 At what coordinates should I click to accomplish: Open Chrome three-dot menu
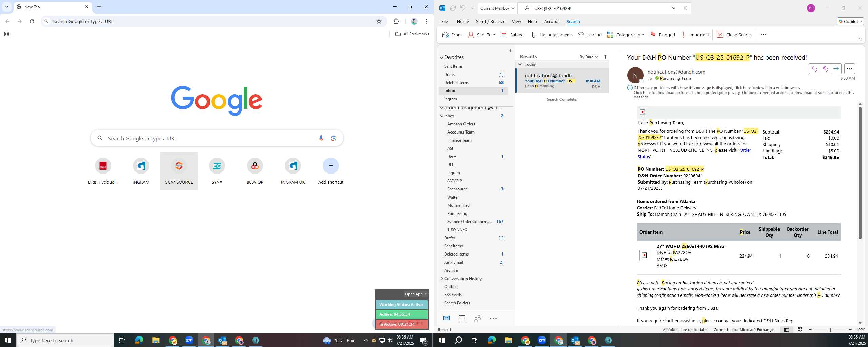pyautogui.click(x=427, y=21)
